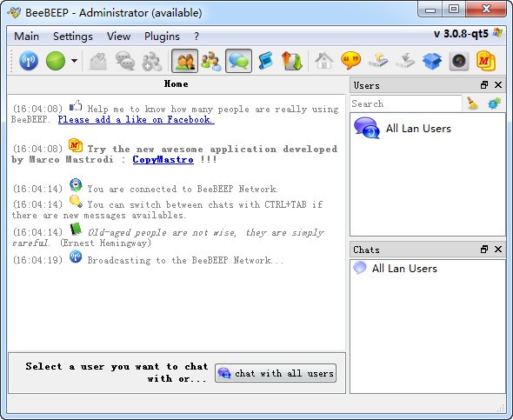Click the groups panel icon in toolbar
The width and height of the screenshot is (513, 420).
(x=211, y=61)
